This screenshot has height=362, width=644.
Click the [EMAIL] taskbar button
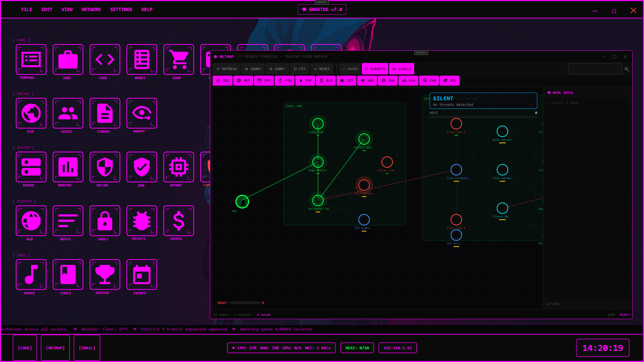[x=87, y=348]
